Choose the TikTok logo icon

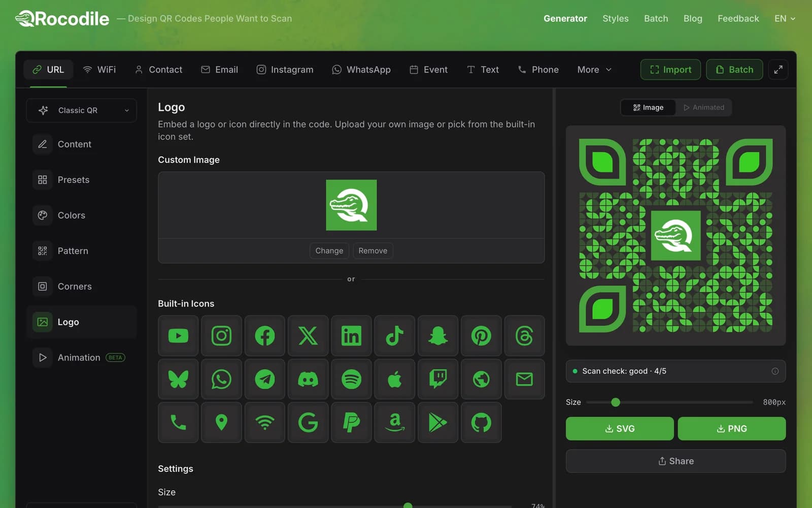tap(394, 336)
